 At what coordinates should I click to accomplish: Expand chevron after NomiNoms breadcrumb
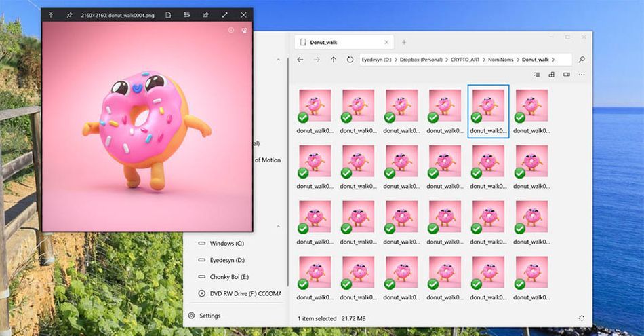click(x=517, y=60)
